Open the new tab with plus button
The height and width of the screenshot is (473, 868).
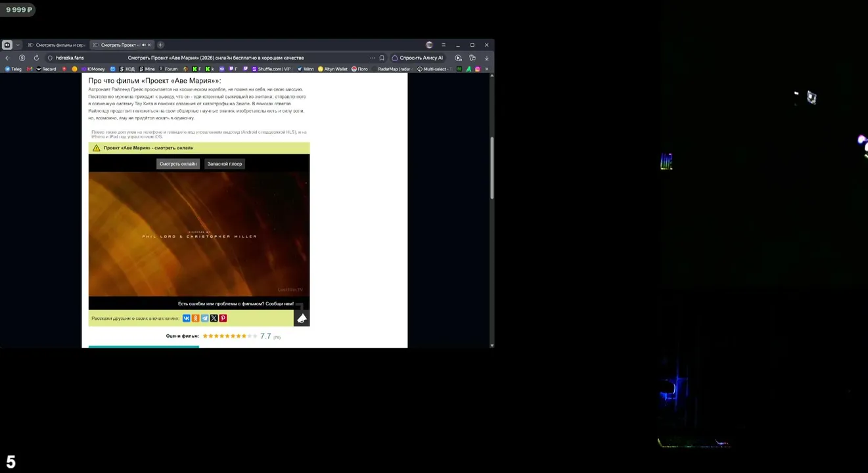[160, 45]
